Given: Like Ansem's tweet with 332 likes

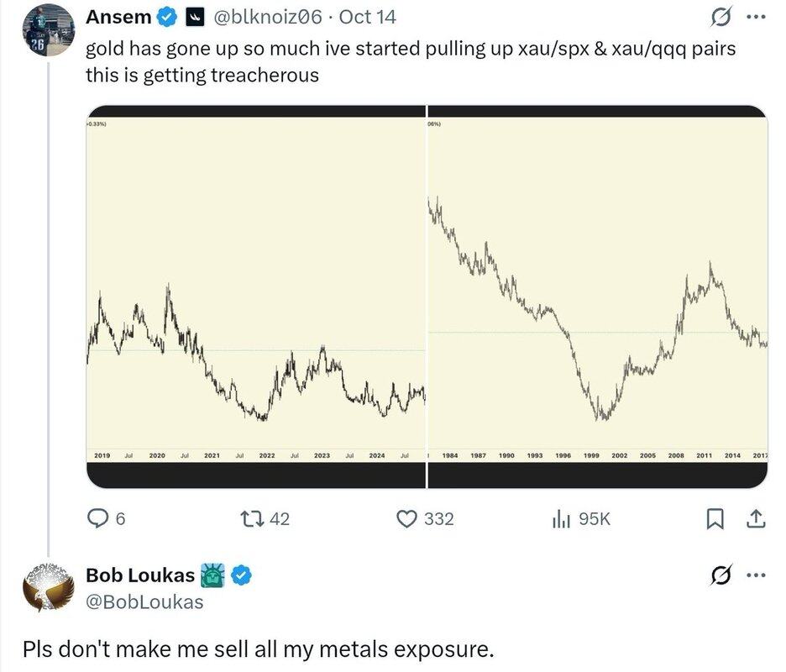Looking at the screenshot, I should 407,519.
